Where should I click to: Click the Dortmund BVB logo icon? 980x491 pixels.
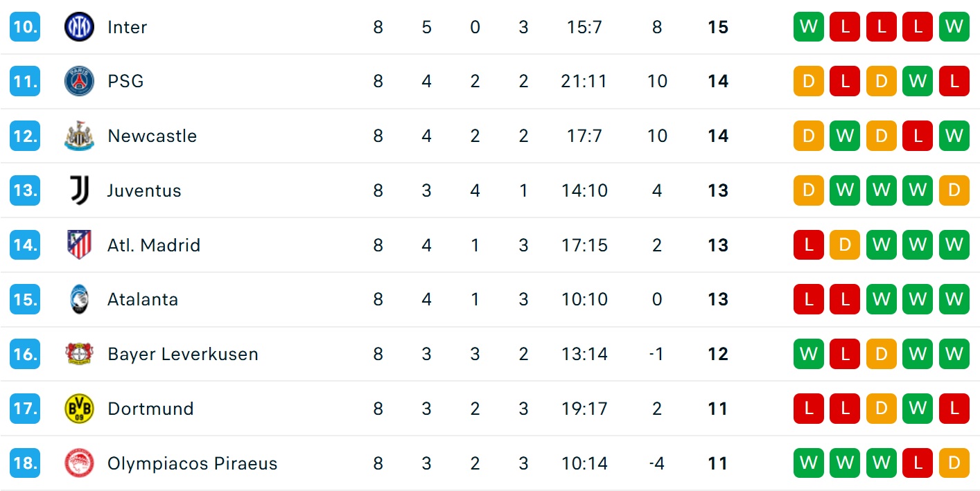click(79, 409)
